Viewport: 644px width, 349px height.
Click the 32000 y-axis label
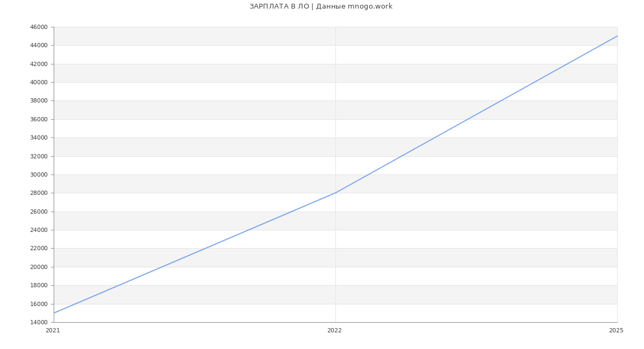point(39,156)
